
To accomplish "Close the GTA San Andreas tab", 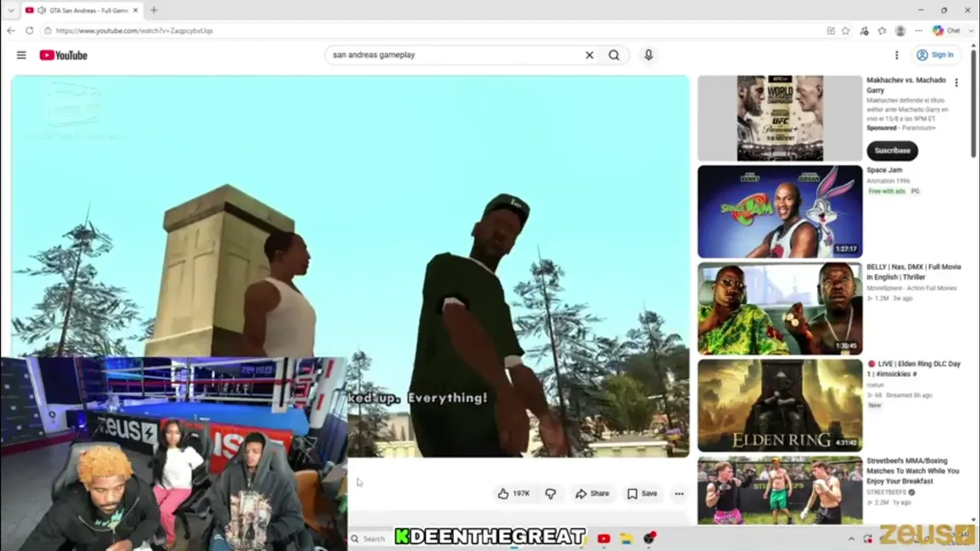I will point(136,10).
